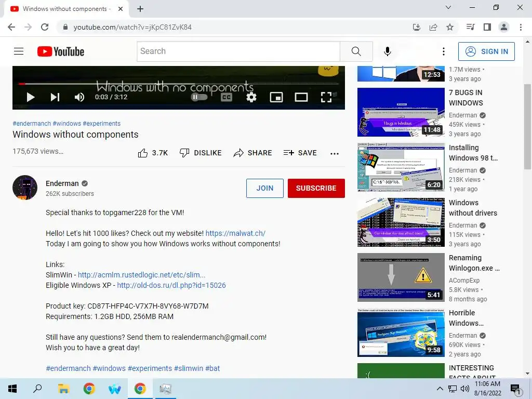Click the search magnifier button
The image size is (532, 399).
click(x=356, y=51)
